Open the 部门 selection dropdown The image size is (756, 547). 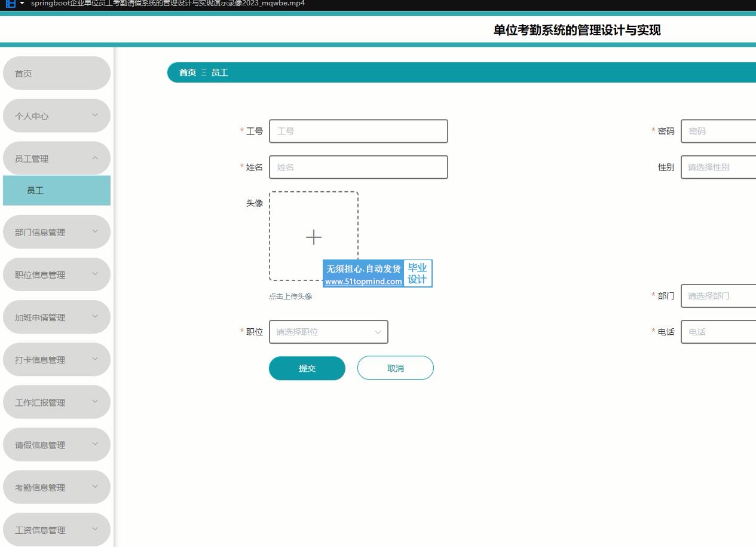(x=718, y=296)
